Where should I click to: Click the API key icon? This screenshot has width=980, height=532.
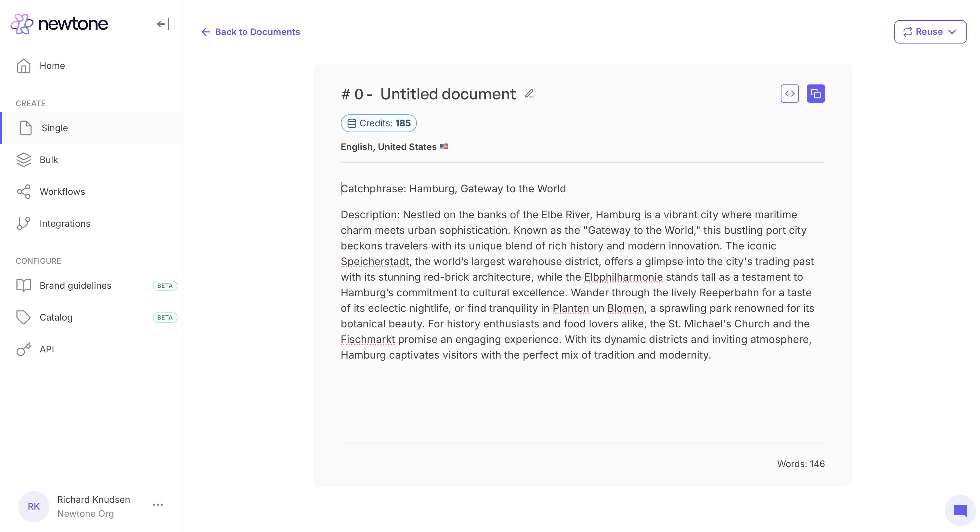click(24, 349)
